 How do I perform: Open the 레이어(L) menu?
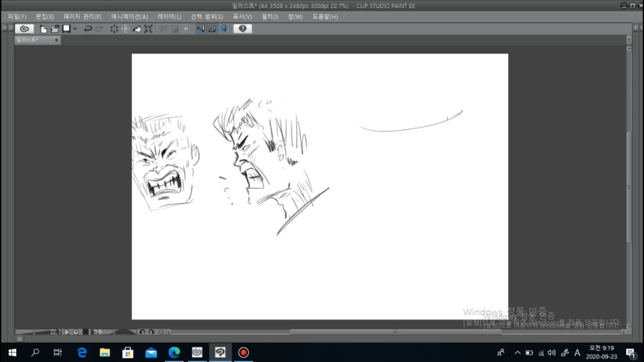click(169, 17)
